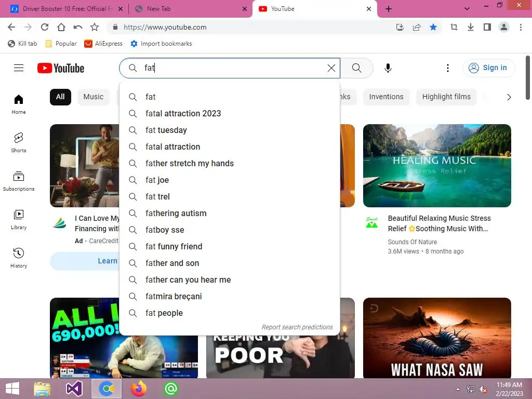Open Shorts in the sidebar
The height and width of the screenshot is (399, 532).
pos(19,143)
